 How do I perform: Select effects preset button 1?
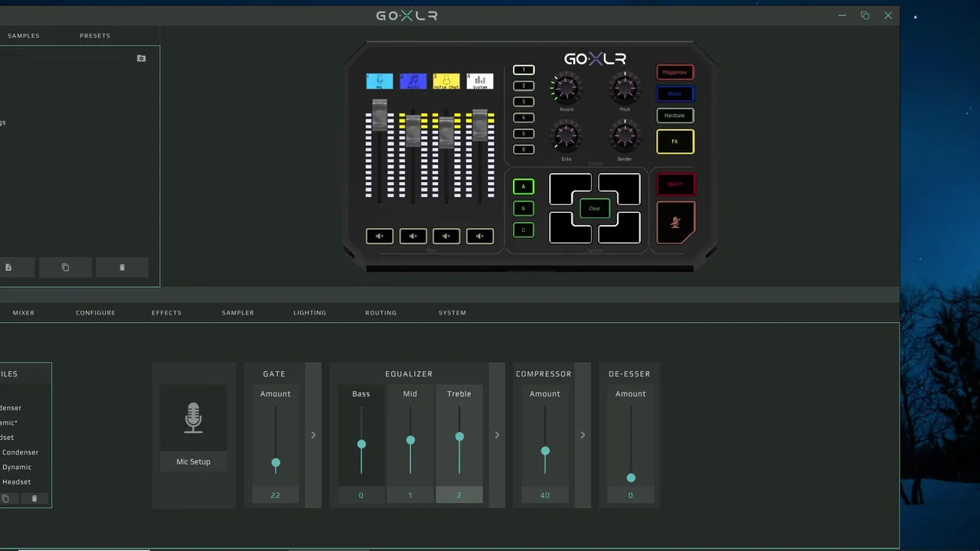tap(524, 70)
